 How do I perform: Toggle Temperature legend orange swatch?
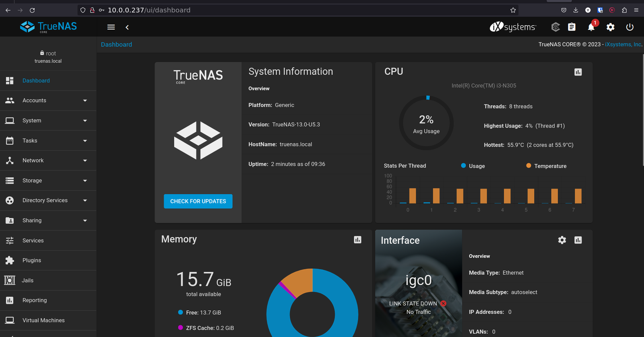pyautogui.click(x=528, y=166)
